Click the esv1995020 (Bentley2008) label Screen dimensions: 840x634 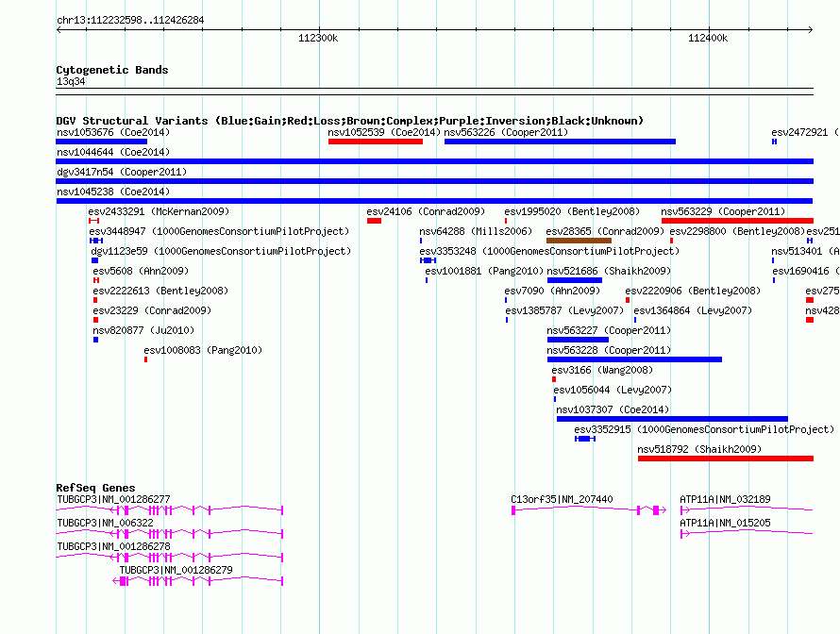pyautogui.click(x=572, y=211)
